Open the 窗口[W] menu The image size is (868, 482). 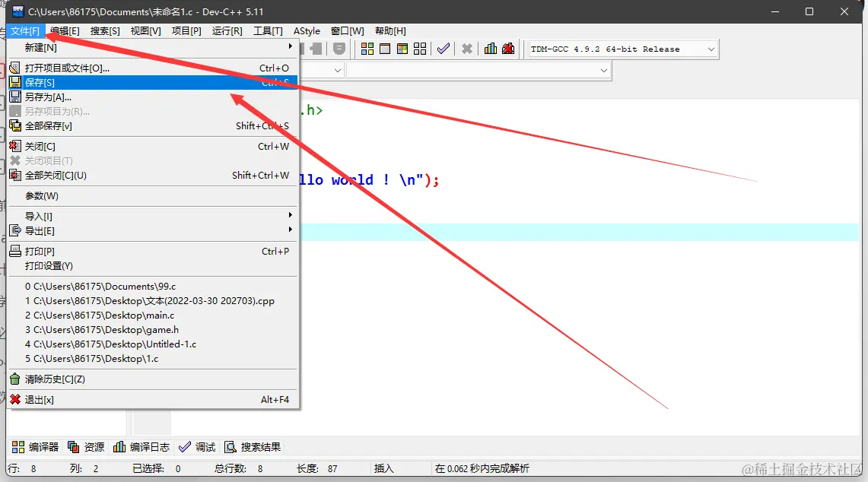[x=347, y=31]
